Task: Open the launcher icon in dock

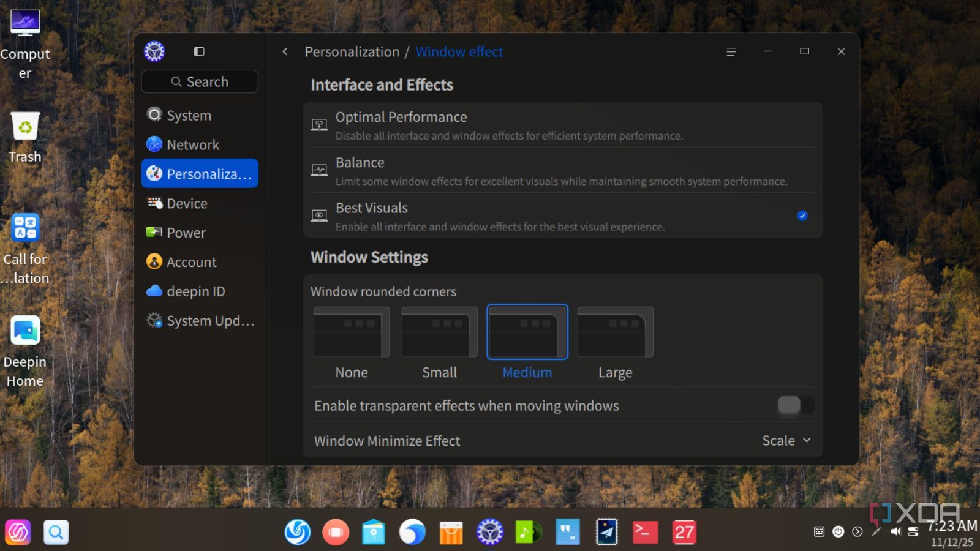Action: click(18, 532)
